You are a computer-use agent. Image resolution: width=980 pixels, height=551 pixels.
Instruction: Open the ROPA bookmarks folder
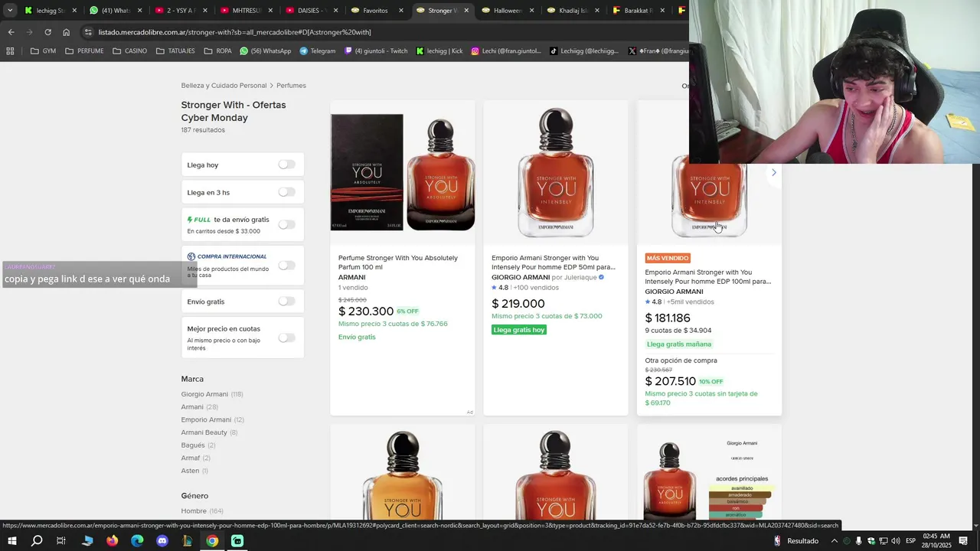point(217,51)
